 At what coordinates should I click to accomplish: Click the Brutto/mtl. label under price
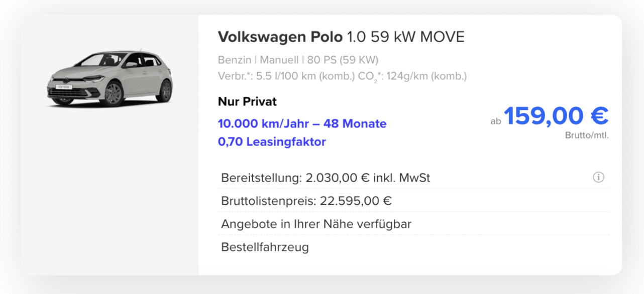(587, 135)
